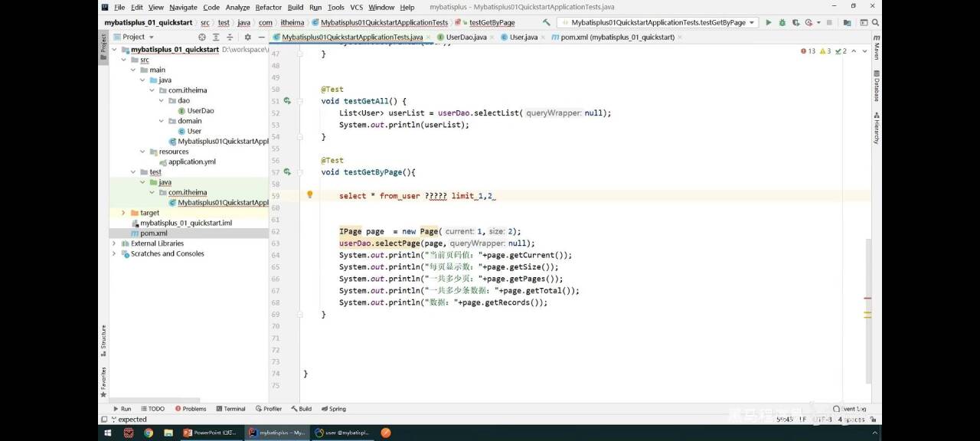Open the Navigate menu
Image resolution: width=980 pixels, height=441 pixels.
coord(183,7)
